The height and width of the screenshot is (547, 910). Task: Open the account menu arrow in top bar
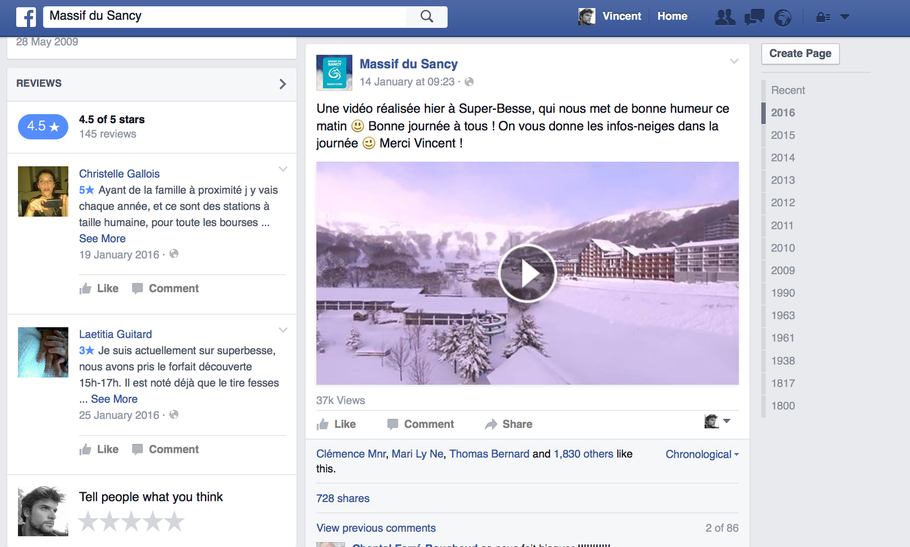click(x=844, y=17)
